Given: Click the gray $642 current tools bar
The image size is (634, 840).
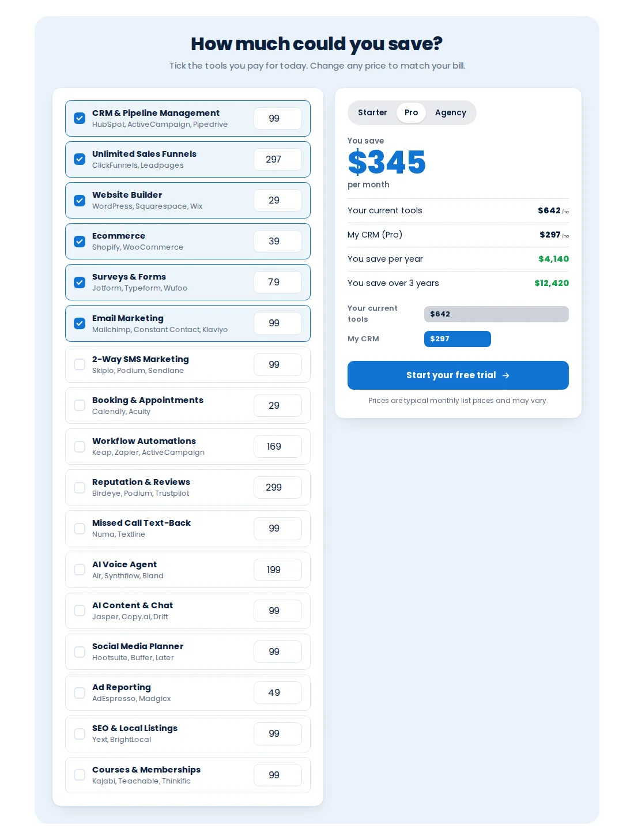Looking at the screenshot, I should click(496, 314).
